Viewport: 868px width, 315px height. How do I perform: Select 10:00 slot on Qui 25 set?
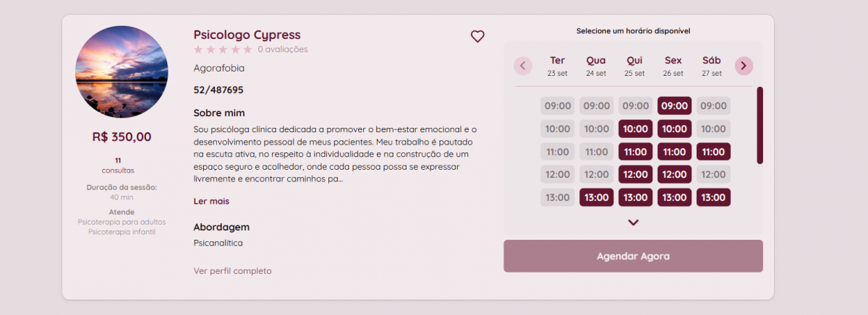(x=635, y=129)
